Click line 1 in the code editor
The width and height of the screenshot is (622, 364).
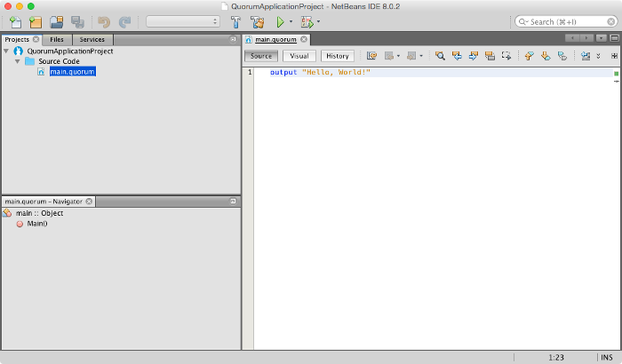pyautogui.click(x=434, y=72)
